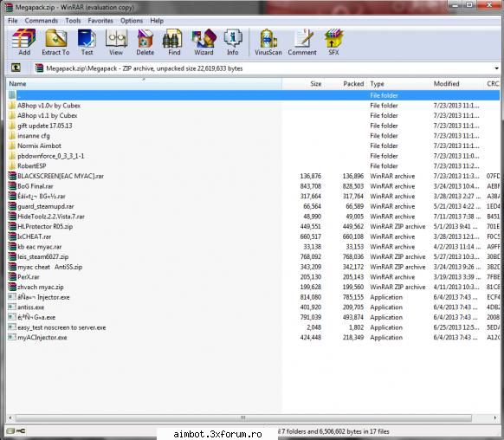504x440 pixels.
Task: Open the Options menu
Action: point(132,21)
